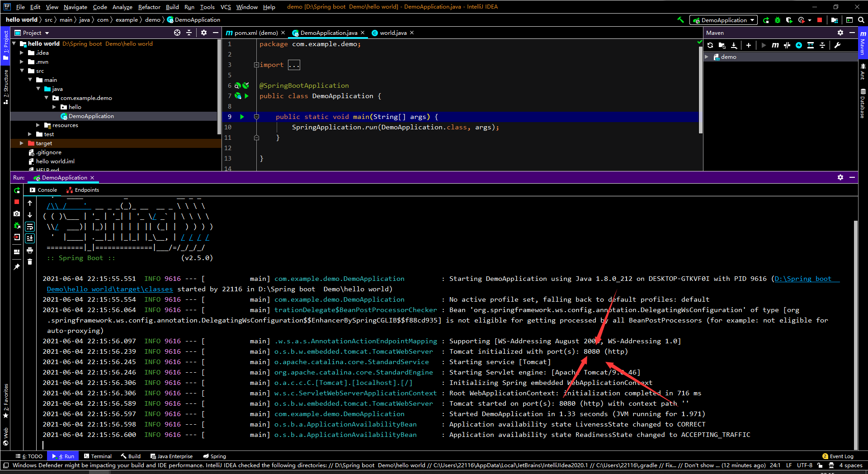Collapse the src folder

point(22,71)
